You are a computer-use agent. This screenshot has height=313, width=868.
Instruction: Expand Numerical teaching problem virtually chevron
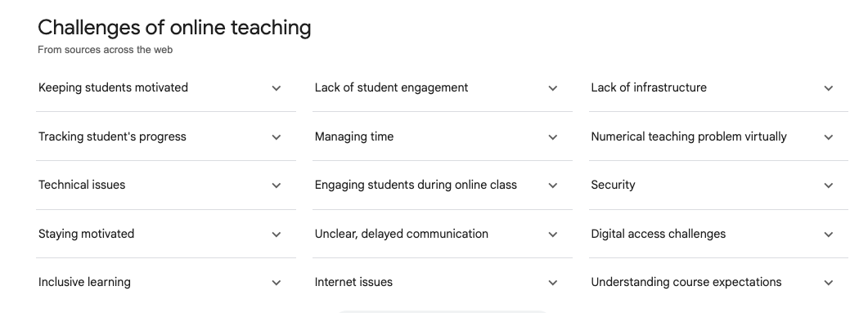(x=828, y=137)
